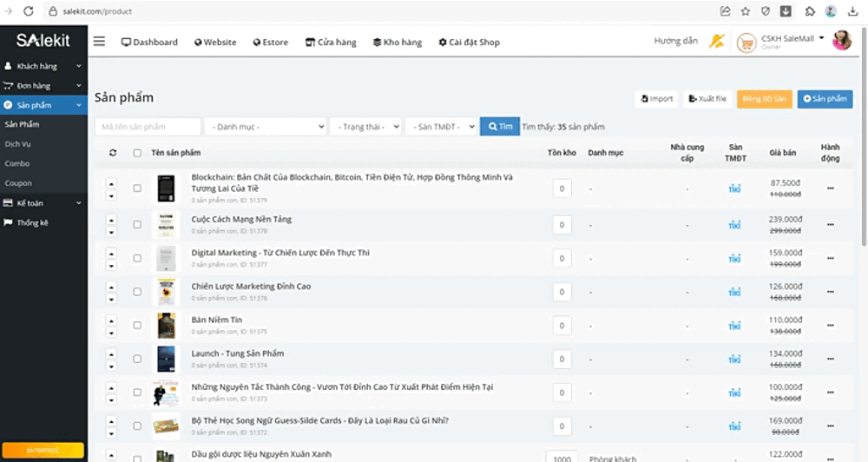The height and width of the screenshot is (462, 868).
Task: Expand the Trạng thái status dropdown
Action: coord(365,127)
